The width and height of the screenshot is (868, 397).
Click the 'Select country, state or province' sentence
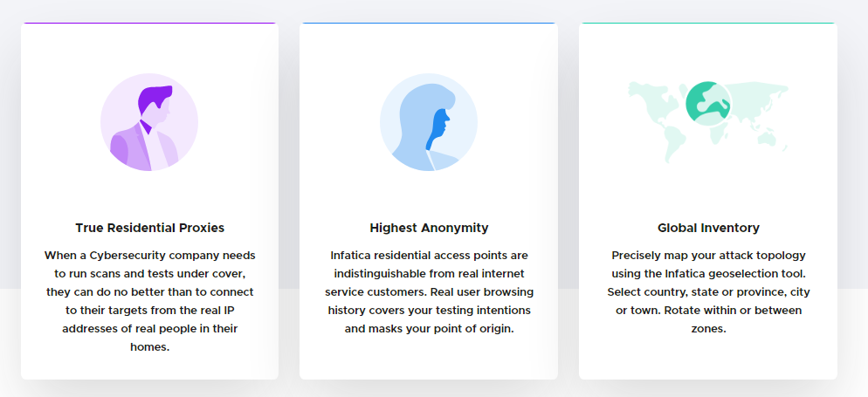click(708, 291)
